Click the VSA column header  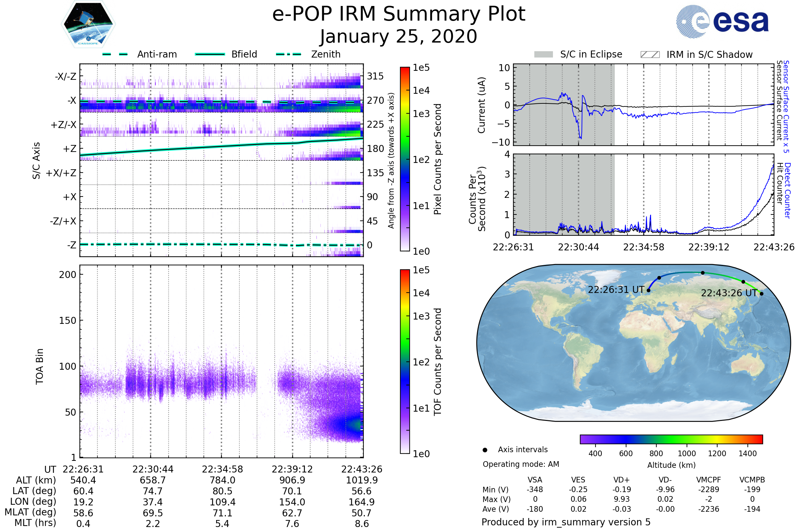coord(535,480)
